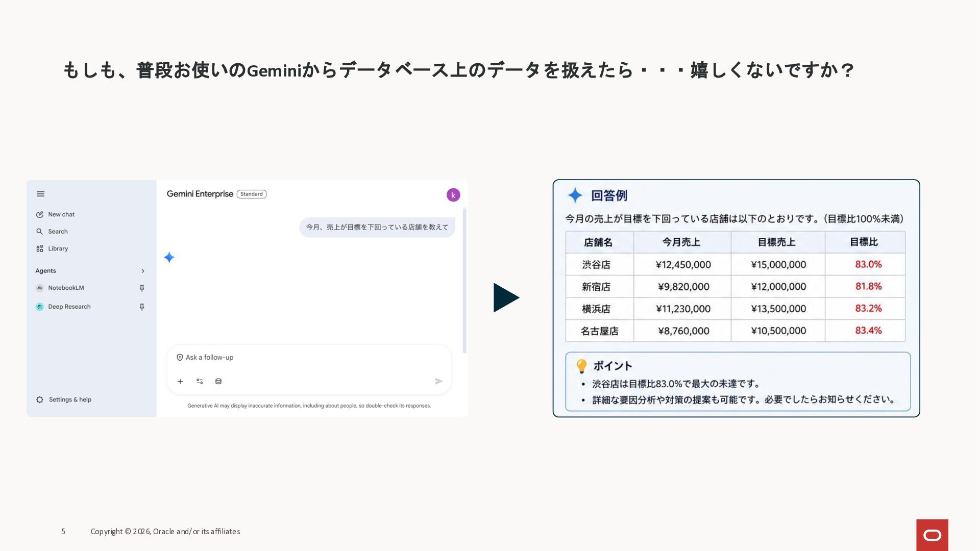Click the purple user avatar k
The width and height of the screenshot is (980, 551).
pyautogui.click(x=453, y=195)
